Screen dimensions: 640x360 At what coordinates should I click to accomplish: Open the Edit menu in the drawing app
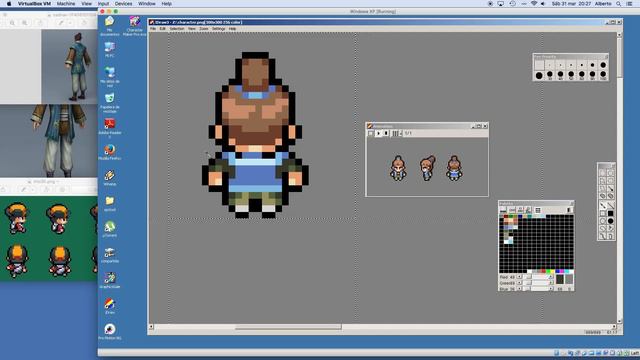click(162, 29)
